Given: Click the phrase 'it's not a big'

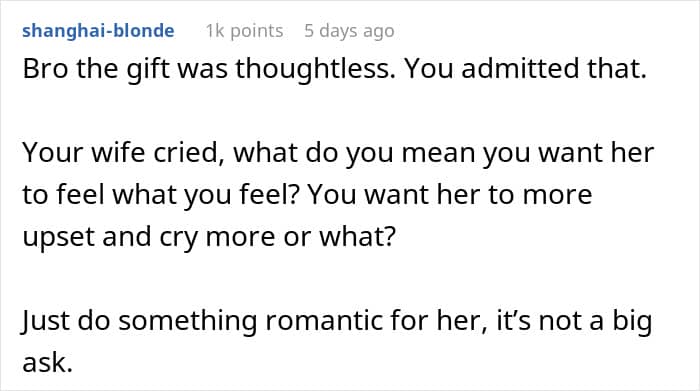Looking at the screenshot, I should tap(575, 321).
